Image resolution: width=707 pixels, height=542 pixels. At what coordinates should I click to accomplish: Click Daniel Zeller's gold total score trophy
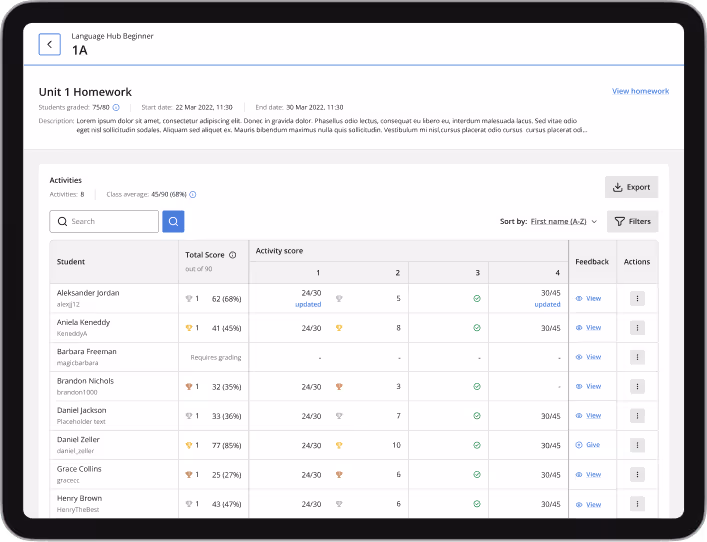coord(189,445)
